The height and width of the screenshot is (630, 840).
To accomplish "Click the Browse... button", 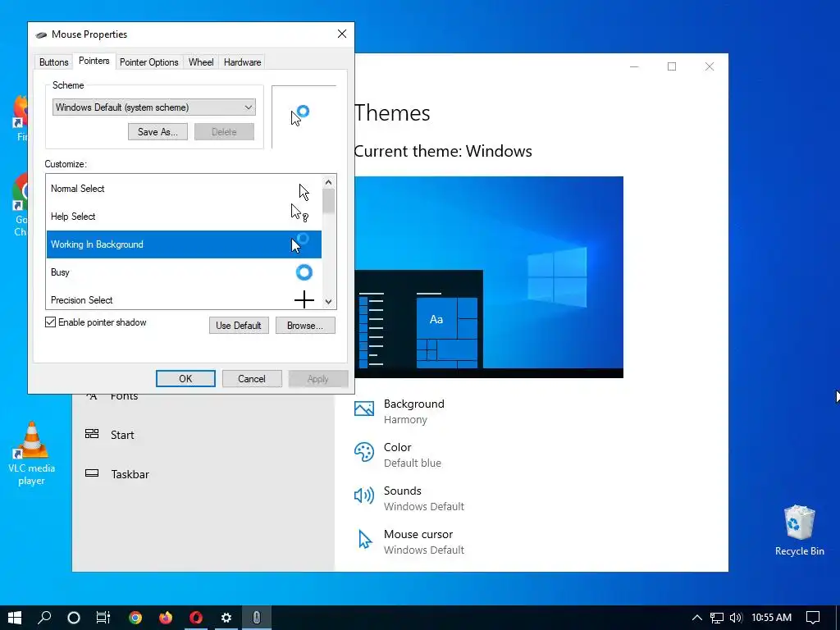I will point(305,325).
